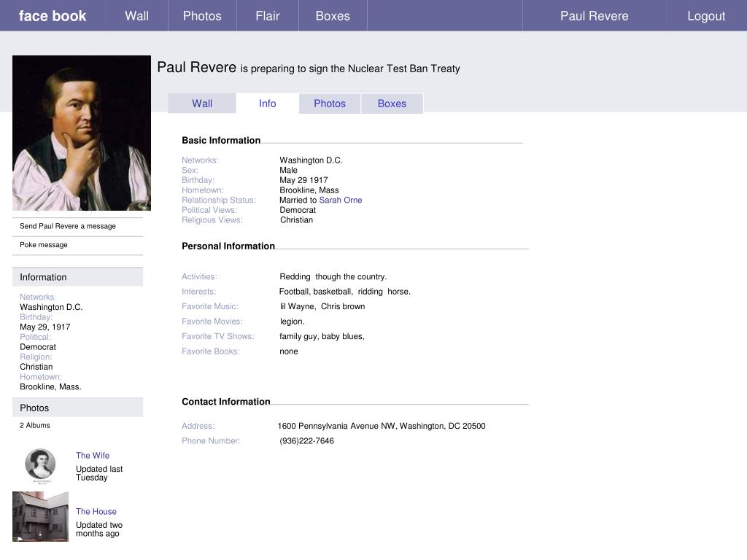
Task: Click the Personal Information heading
Action: [x=228, y=246]
